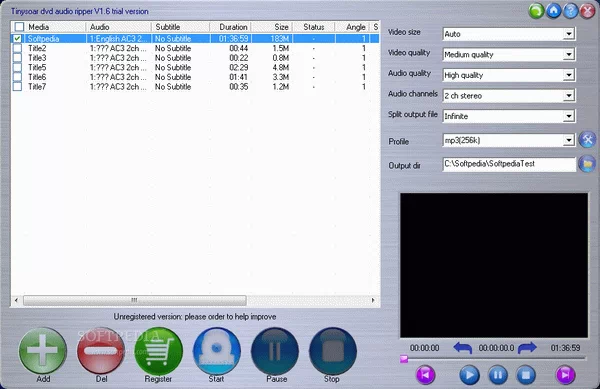Check the Title6 checkbox
This screenshot has height=389, width=600.
(x=17, y=77)
